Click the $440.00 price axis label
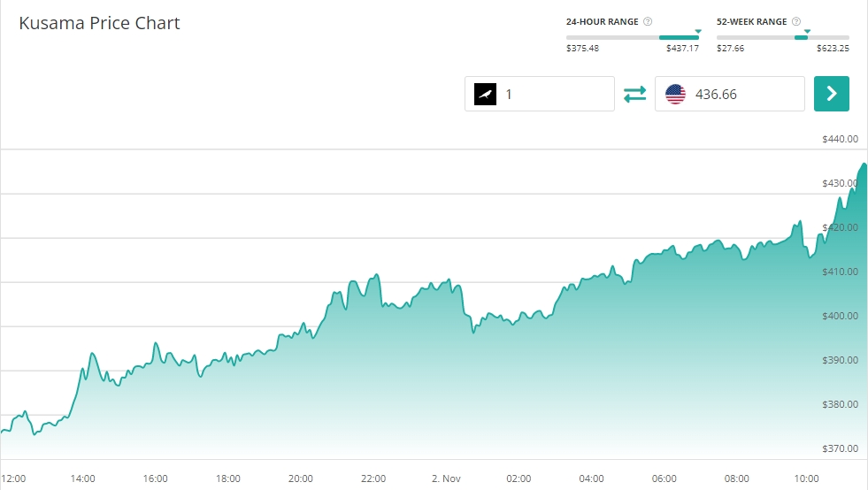The height and width of the screenshot is (490, 868). pos(840,139)
